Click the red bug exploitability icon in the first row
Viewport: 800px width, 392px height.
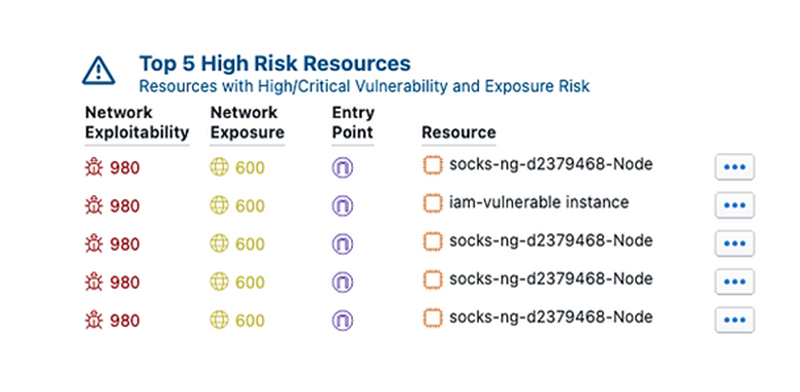pos(94,167)
